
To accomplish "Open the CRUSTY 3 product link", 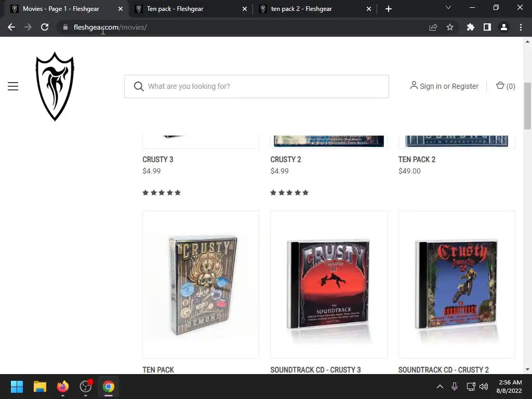I will point(158,159).
